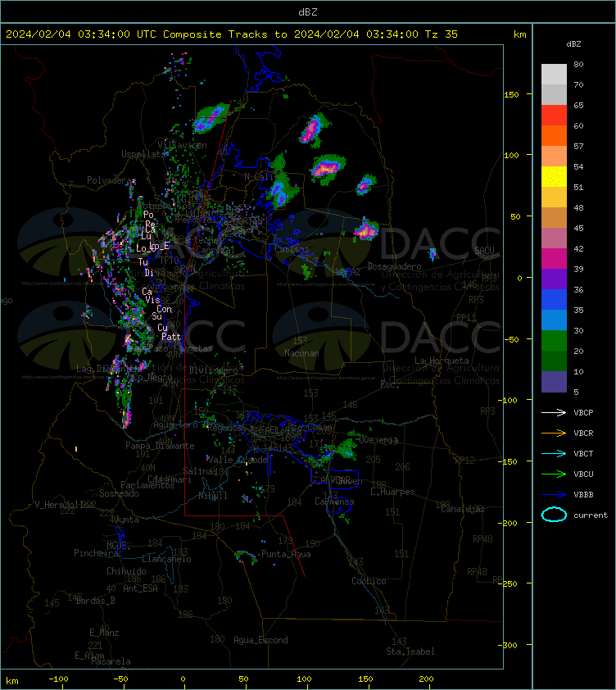This screenshot has width=616, height=690.
Task: Click the Pampa_Diamante place label
Action: (160, 446)
